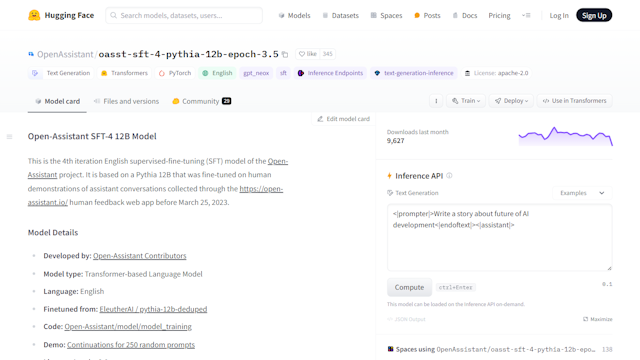
Task: Open the Models nav item
Action: pyautogui.click(x=294, y=16)
